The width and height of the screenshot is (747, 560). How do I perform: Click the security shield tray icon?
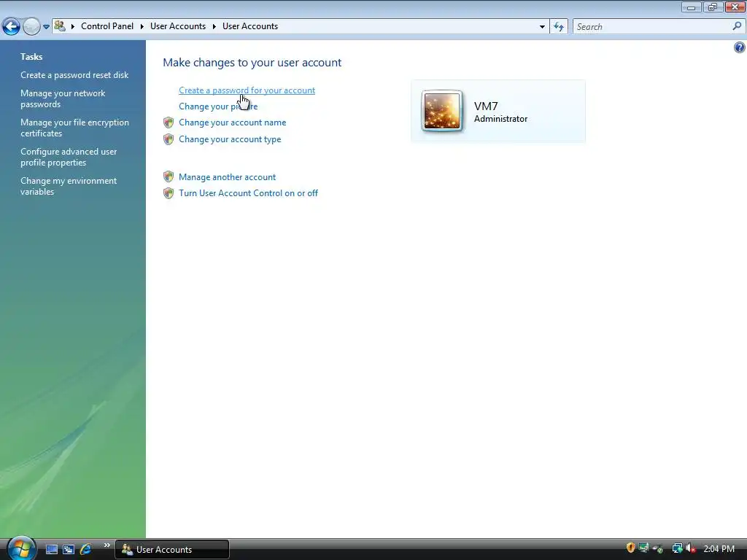pyautogui.click(x=631, y=548)
